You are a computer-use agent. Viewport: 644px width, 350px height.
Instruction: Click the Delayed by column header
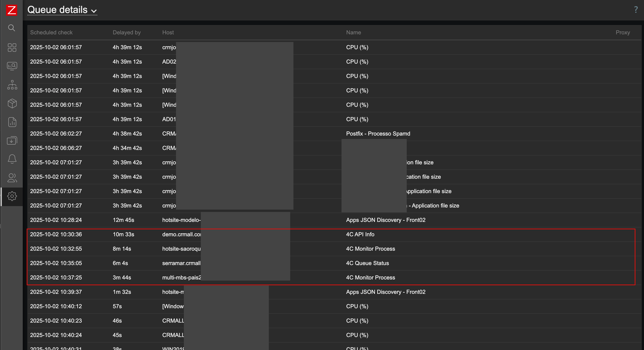(x=127, y=32)
